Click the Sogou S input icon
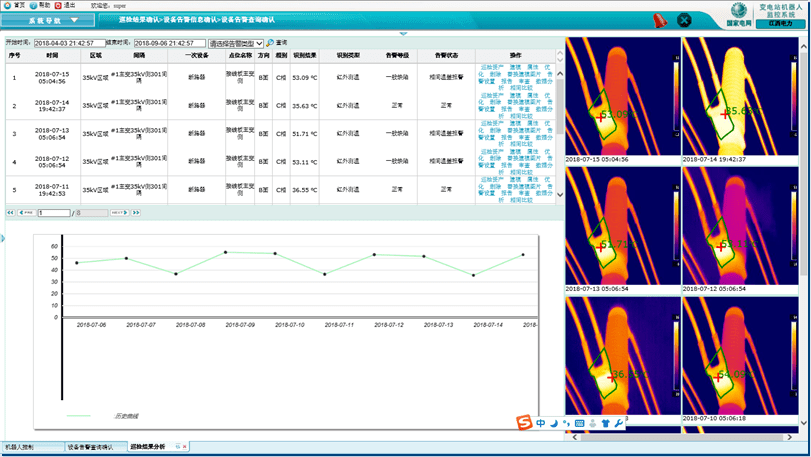The width and height of the screenshot is (811, 457). (x=524, y=423)
